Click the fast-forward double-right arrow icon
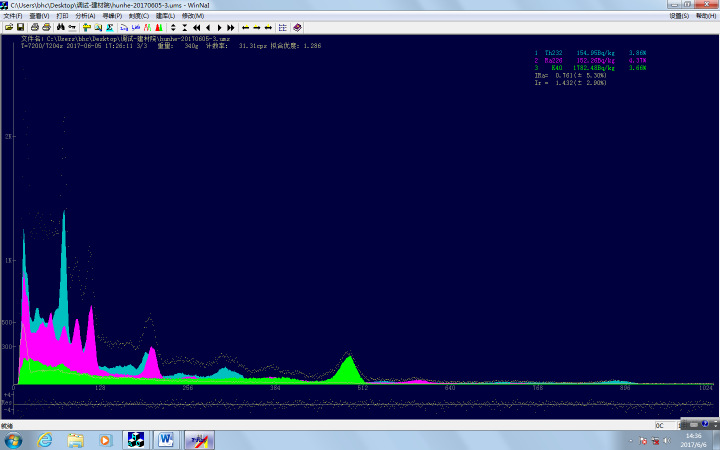Image resolution: width=720 pixels, height=450 pixels. (x=231, y=27)
